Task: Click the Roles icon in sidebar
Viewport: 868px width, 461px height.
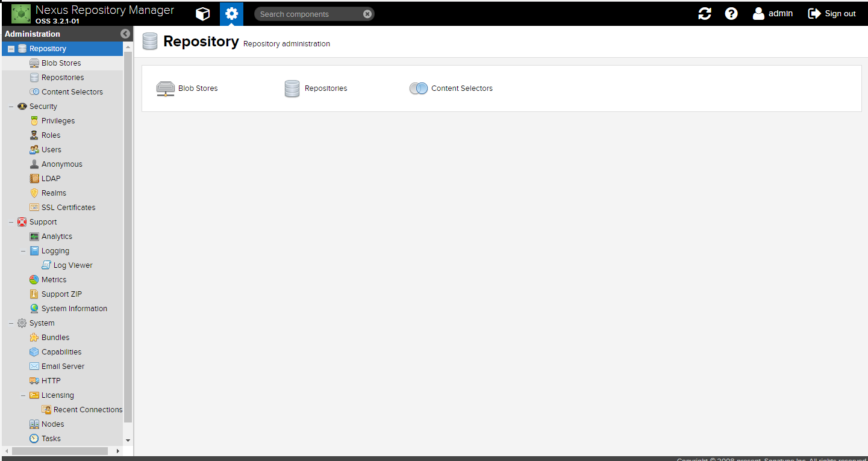Action: 34,135
